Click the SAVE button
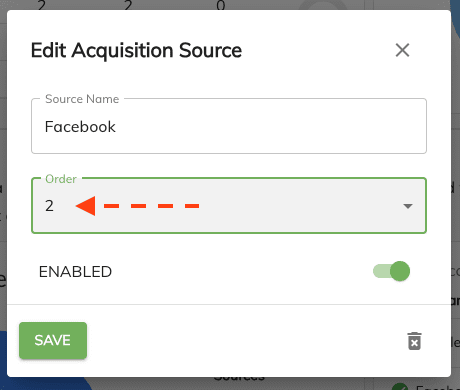This screenshot has width=460, height=390. pyautogui.click(x=53, y=340)
